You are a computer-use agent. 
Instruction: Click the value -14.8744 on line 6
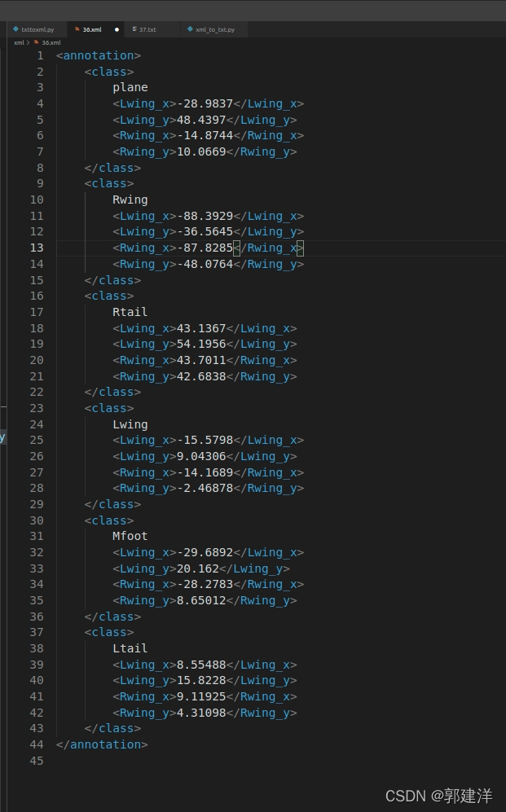point(205,135)
